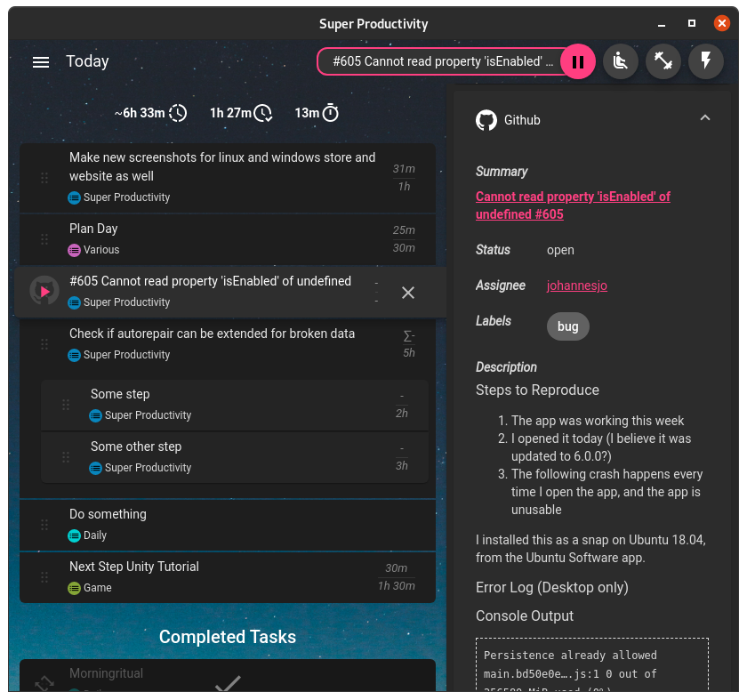The height and width of the screenshot is (700, 747).
Task: Maximize the Super Productivity window
Action: click(x=692, y=23)
